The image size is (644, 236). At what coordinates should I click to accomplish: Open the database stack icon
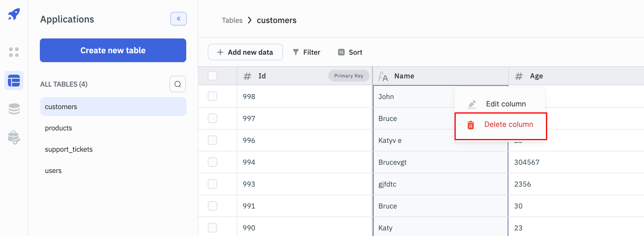click(x=14, y=109)
